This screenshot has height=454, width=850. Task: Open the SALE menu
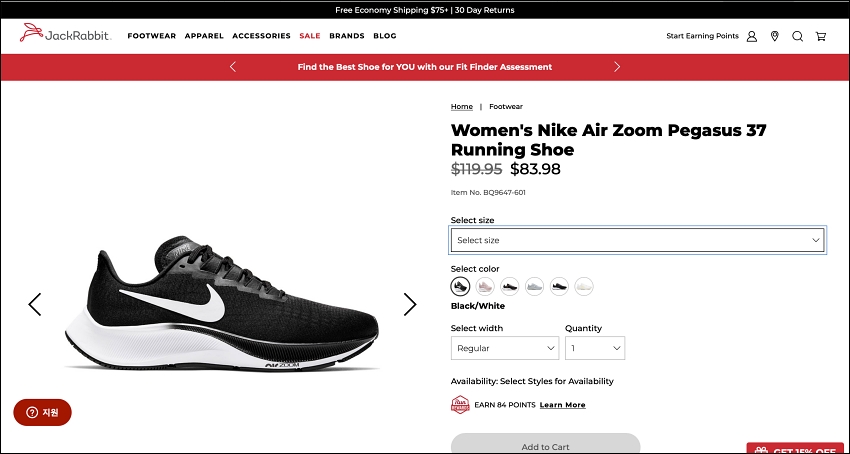point(310,36)
